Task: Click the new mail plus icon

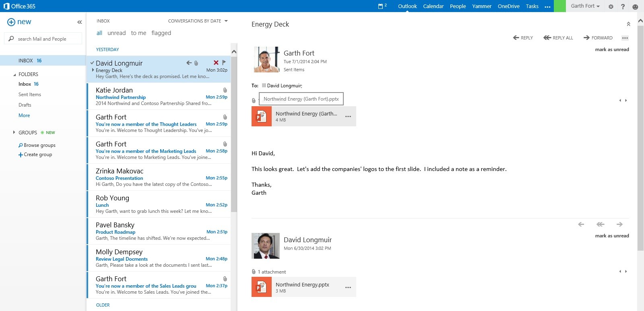Action: pyautogui.click(x=11, y=22)
